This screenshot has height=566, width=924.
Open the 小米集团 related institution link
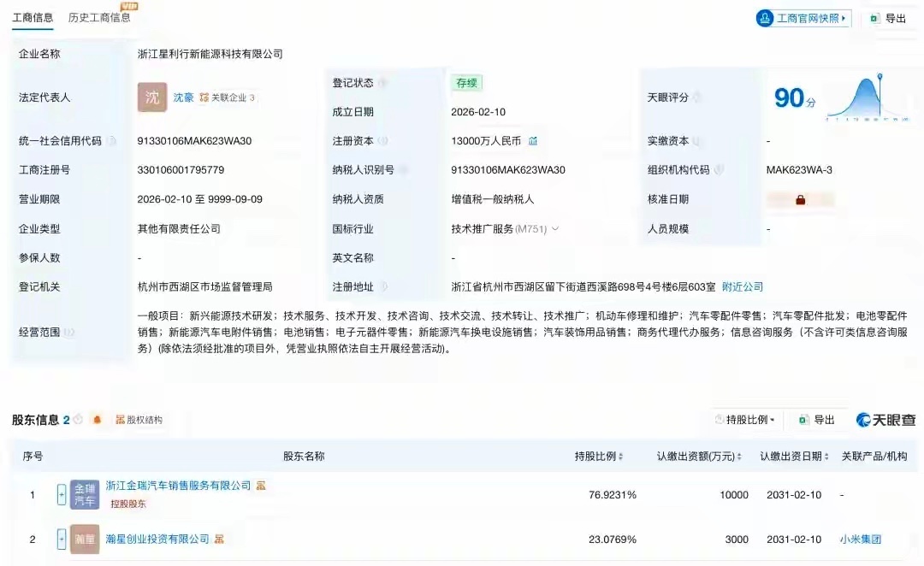pos(861,539)
